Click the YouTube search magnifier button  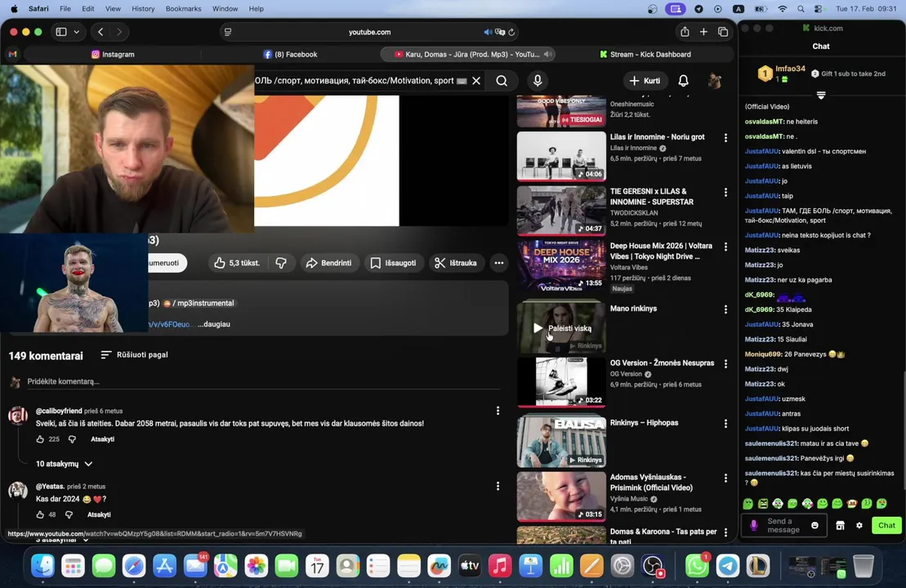(502, 81)
